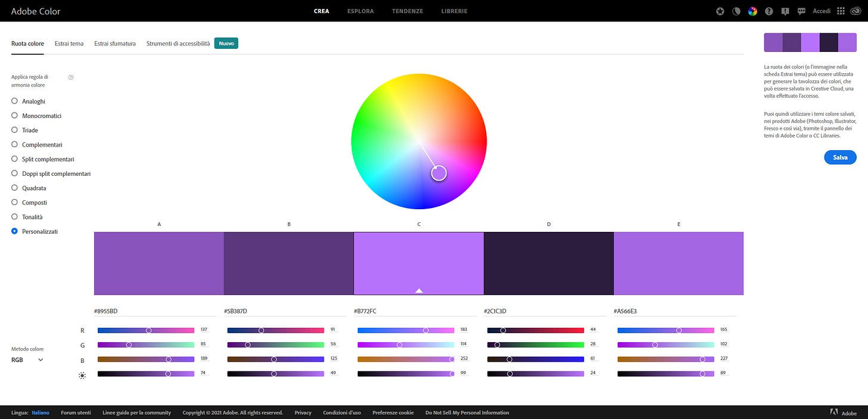Select color swatch E
This screenshot has width=868, height=419.
679,263
